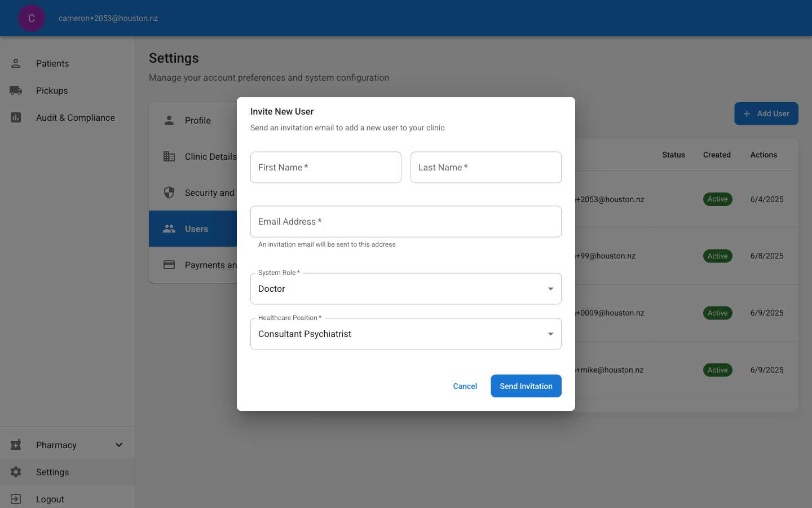
Task: Expand the Pharmacy menu chevron
Action: [119, 445]
